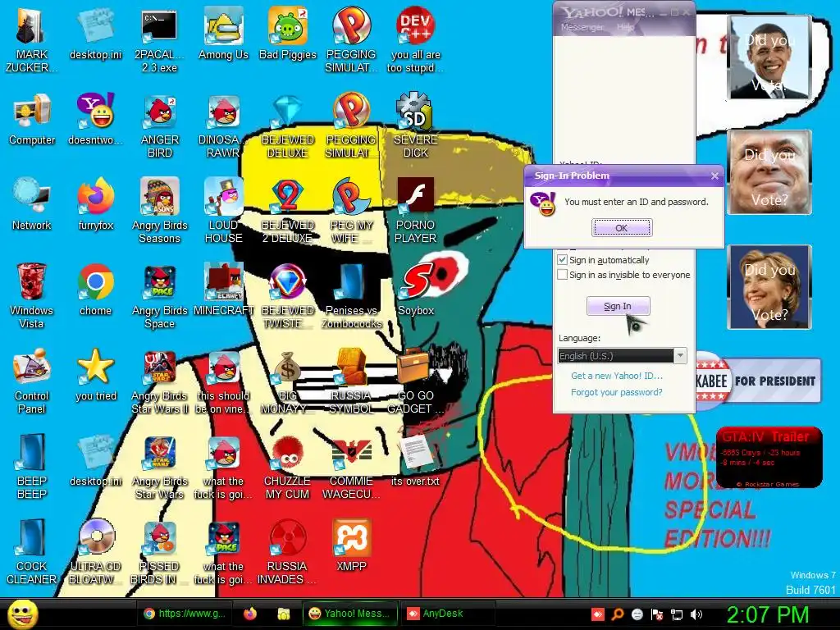Open the Network desktop icon
Screen dimensions: 840x630
click(x=32, y=204)
